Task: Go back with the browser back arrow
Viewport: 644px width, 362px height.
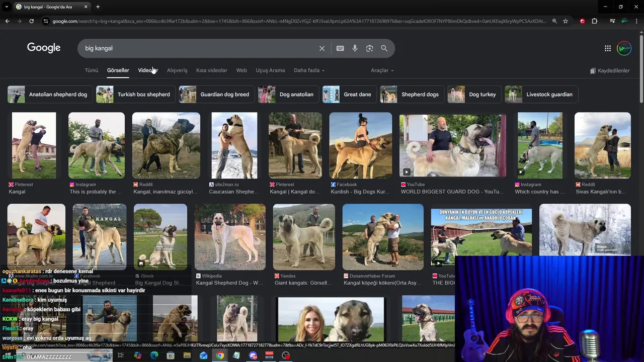Action: tap(7, 21)
